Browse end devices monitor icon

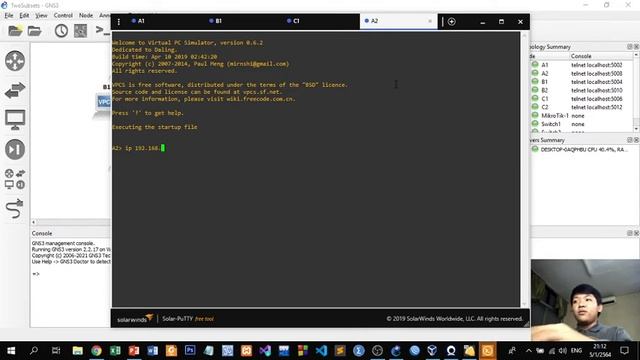(x=15, y=120)
